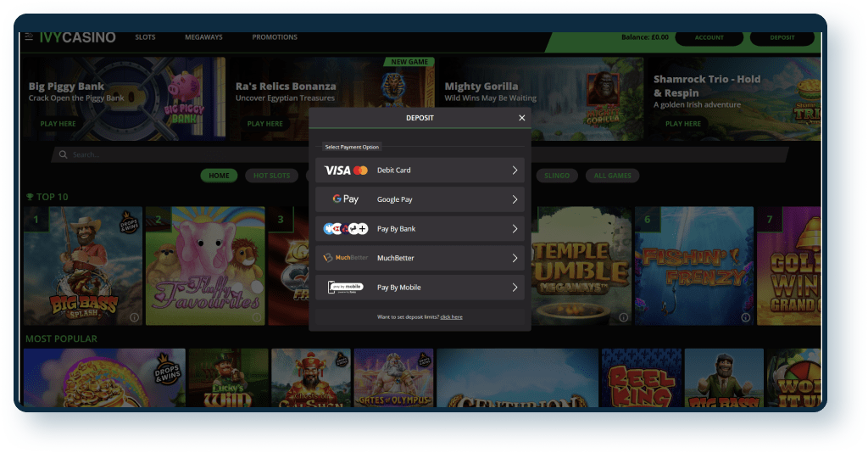Click the search magnifier icon
The height and width of the screenshot is (453, 868).
point(62,155)
